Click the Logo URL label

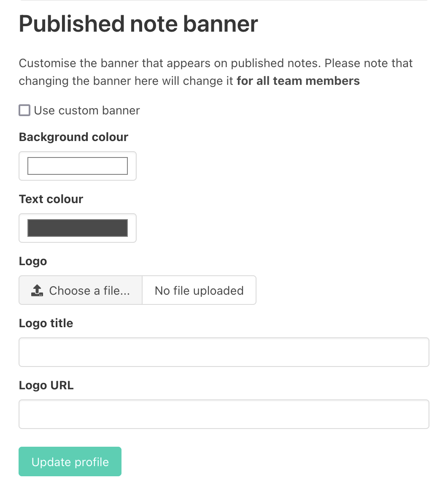click(x=46, y=385)
